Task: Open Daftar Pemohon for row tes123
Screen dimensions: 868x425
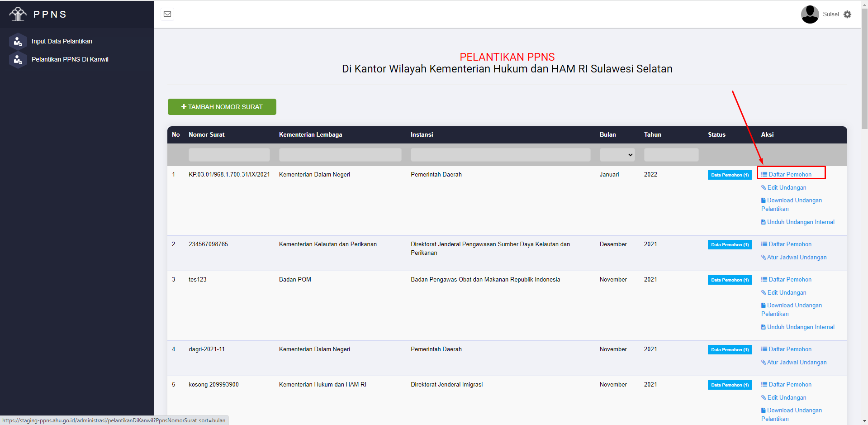Action: (786, 279)
